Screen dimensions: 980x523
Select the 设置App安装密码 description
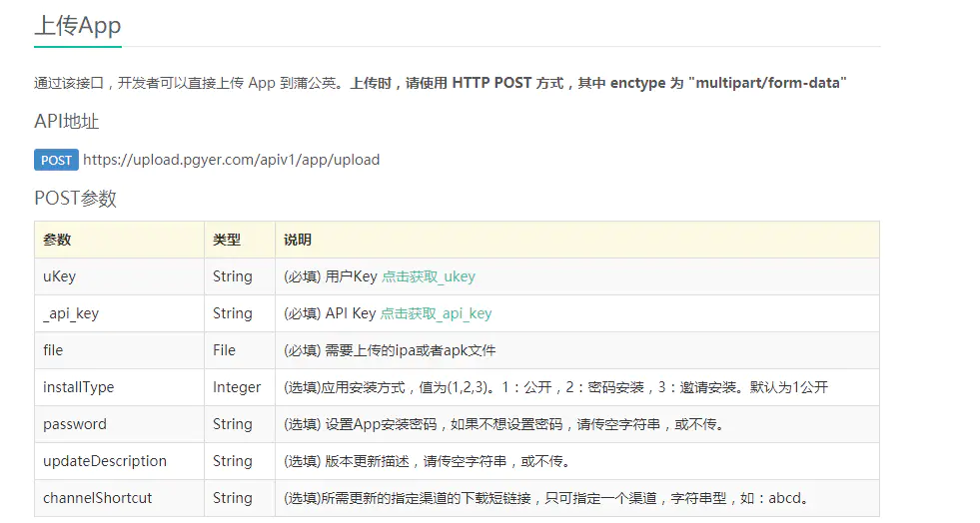point(505,424)
